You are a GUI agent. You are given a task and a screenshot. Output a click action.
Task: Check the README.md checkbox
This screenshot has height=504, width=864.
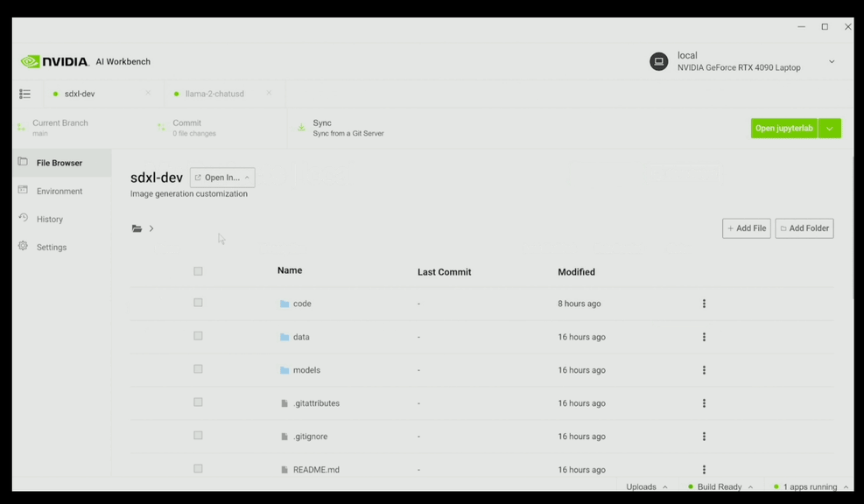[x=198, y=468]
